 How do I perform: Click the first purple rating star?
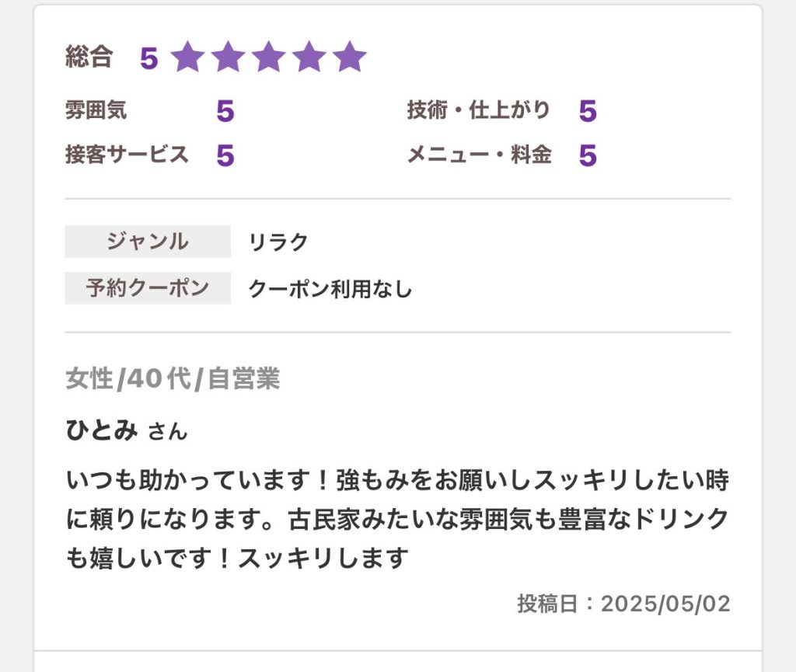tap(187, 56)
